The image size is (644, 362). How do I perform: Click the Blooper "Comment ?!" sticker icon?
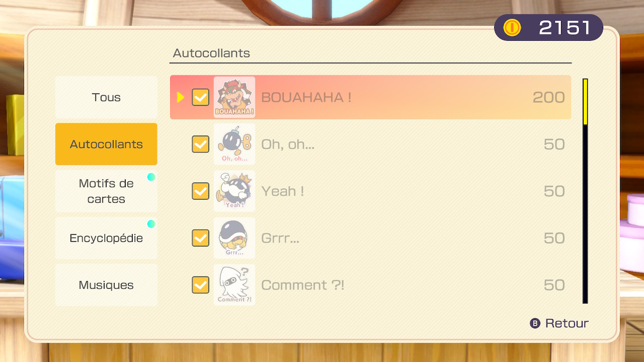click(x=234, y=285)
